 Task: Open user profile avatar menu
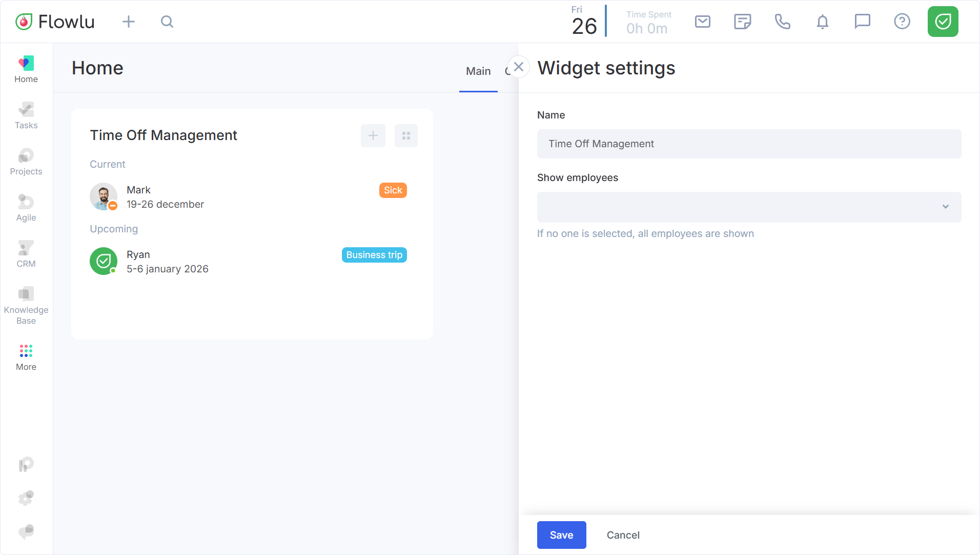coord(943,22)
